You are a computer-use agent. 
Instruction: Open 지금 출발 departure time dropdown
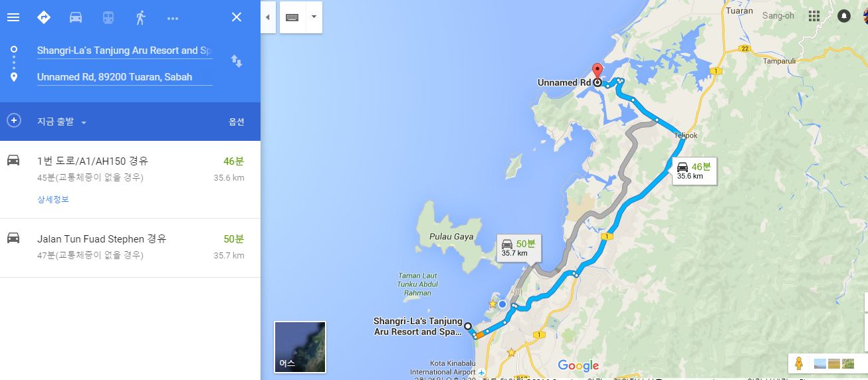click(62, 122)
